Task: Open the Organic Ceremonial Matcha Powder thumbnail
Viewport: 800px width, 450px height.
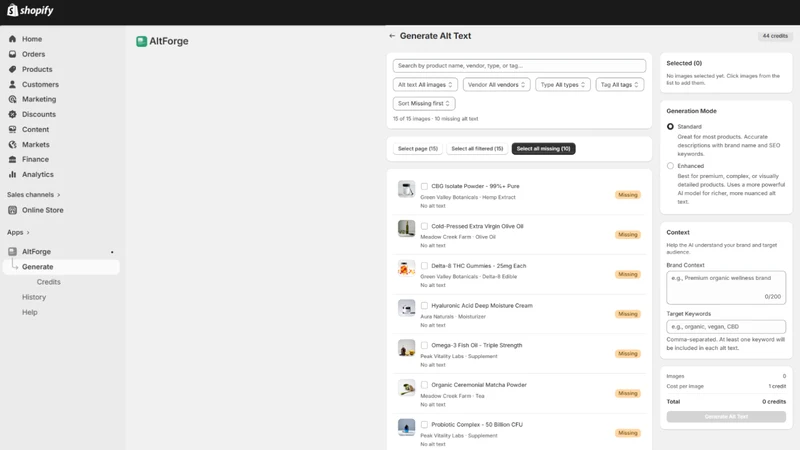Action: click(406, 388)
